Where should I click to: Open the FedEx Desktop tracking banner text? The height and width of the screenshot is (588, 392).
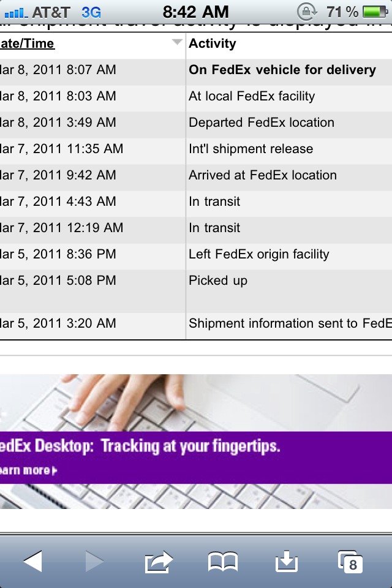pyautogui.click(x=140, y=446)
